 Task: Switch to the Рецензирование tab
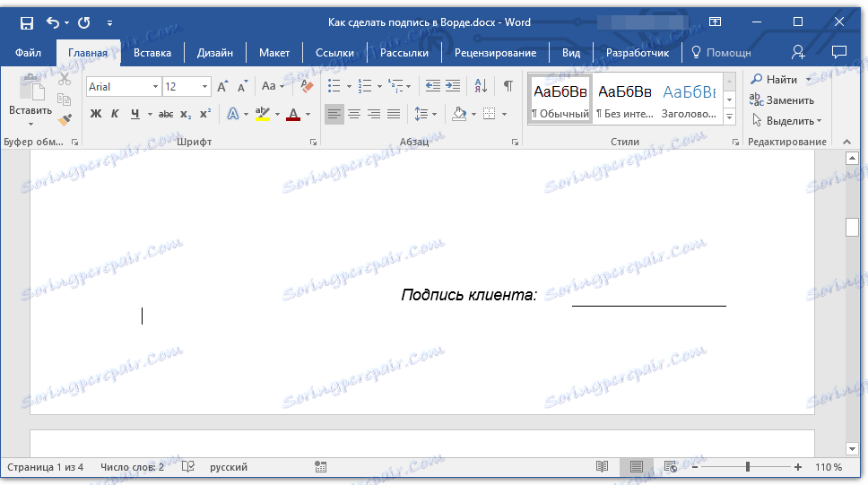pyautogui.click(x=496, y=53)
